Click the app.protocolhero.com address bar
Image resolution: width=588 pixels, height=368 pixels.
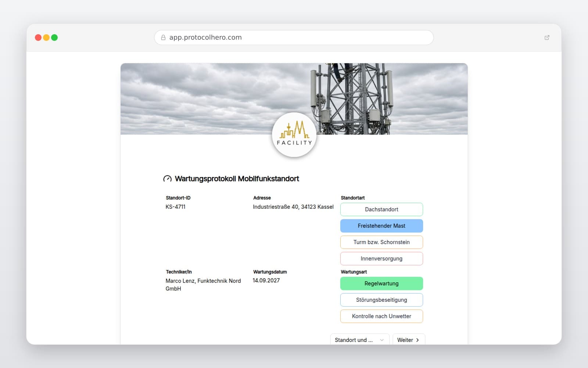pos(294,38)
